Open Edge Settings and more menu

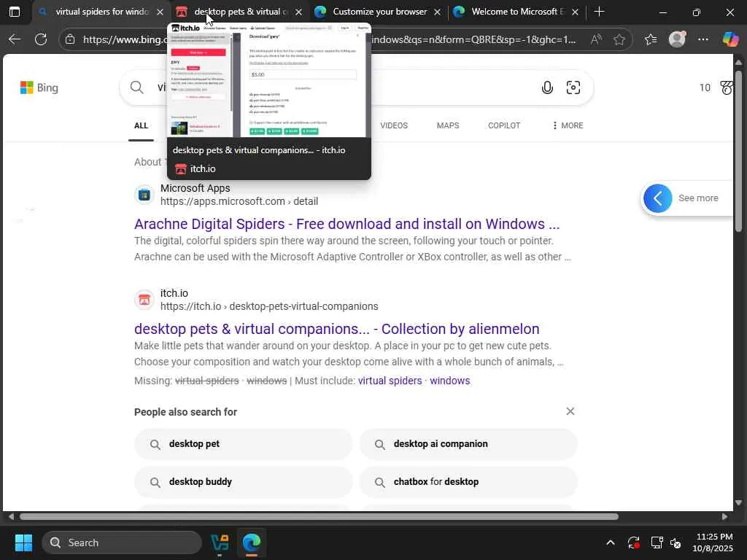(x=703, y=39)
